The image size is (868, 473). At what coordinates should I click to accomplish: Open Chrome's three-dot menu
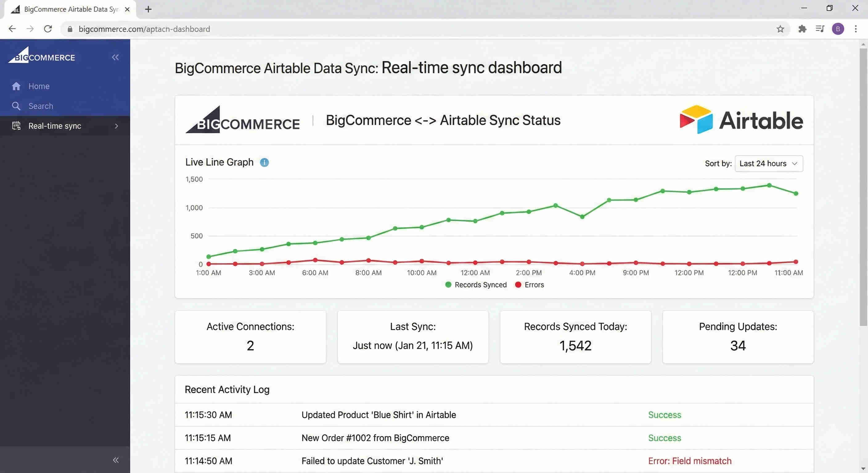click(x=856, y=29)
